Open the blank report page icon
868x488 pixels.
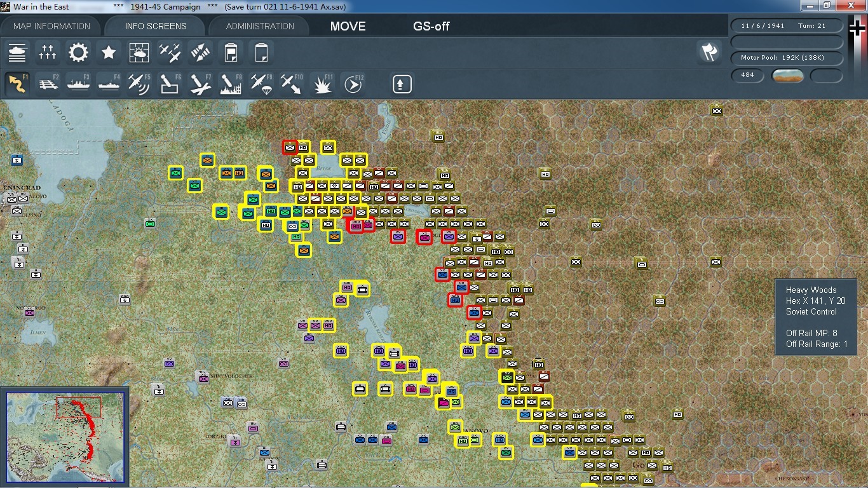261,52
